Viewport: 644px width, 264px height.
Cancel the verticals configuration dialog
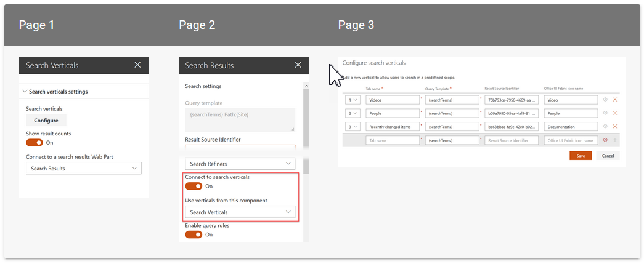[608, 156]
